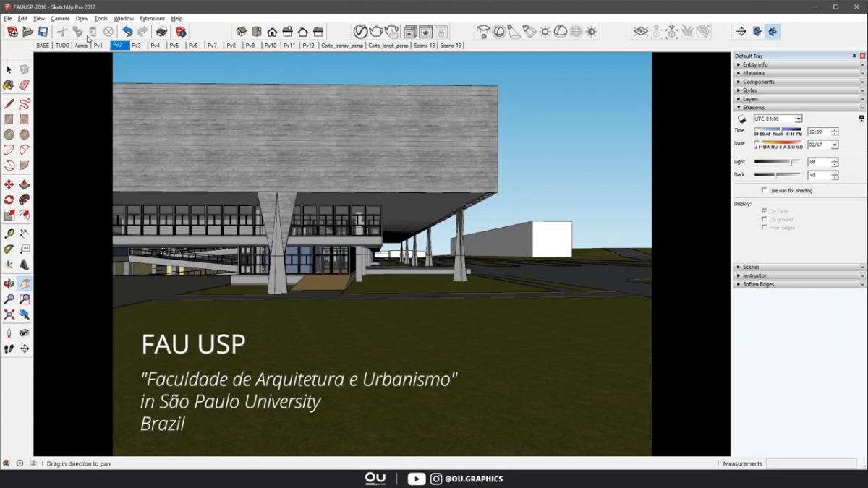The height and width of the screenshot is (488, 868).
Task: Expand the Entity Info panel
Action: click(799, 64)
